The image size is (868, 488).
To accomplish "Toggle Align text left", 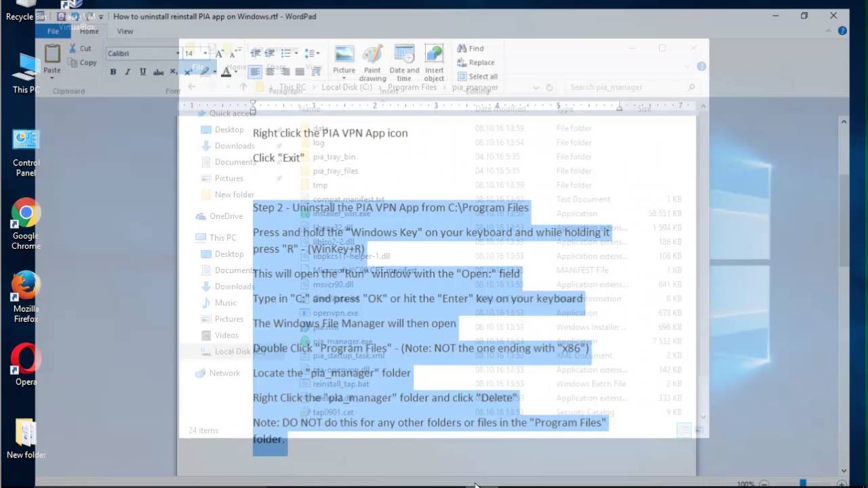I will [255, 72].
